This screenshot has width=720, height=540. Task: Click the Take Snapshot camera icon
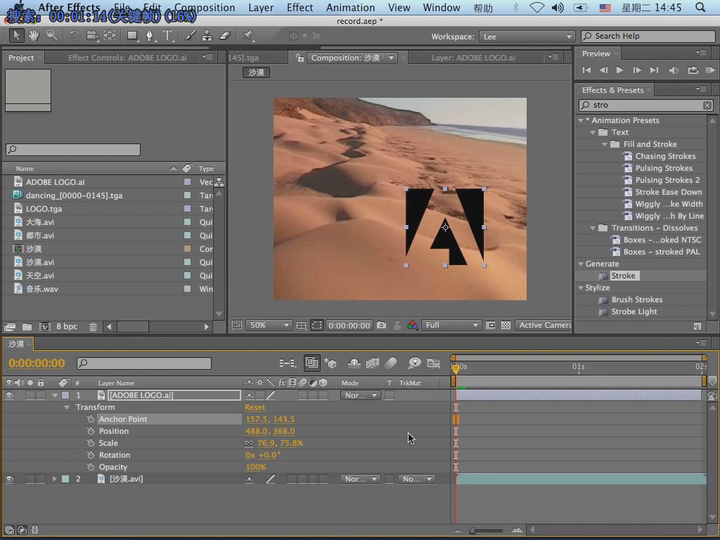pyautogui.click(x=381, y=325)
